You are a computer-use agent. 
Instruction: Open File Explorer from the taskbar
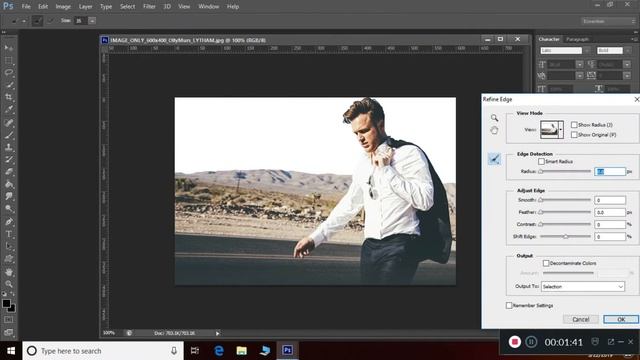tap(242, 351)
